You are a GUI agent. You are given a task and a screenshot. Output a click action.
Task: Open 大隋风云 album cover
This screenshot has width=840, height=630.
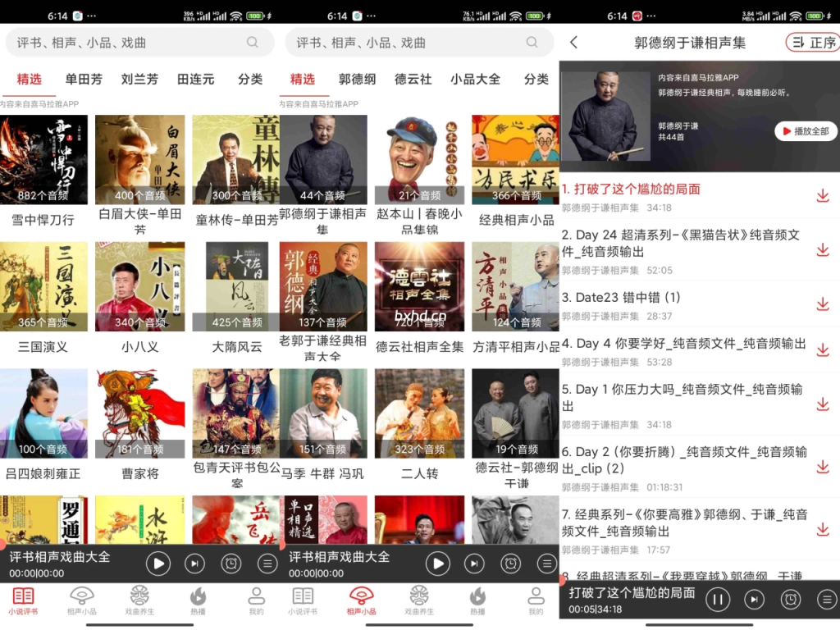click(237, 286)
